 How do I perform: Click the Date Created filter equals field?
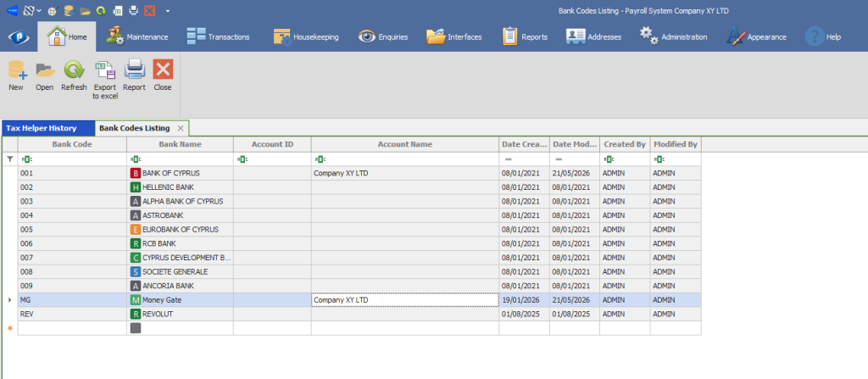coord(524,159)
